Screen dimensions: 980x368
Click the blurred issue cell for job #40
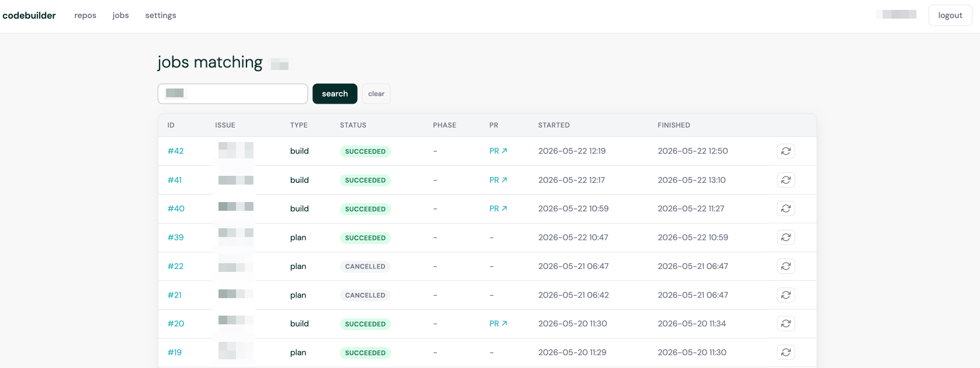(x=236, y=207)
